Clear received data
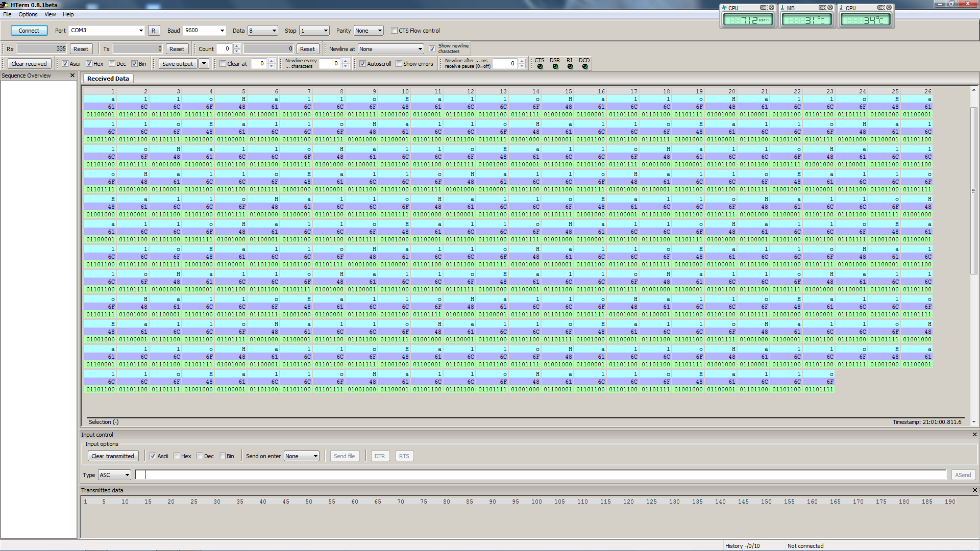The image size is (980, 551). coord(29,64)
